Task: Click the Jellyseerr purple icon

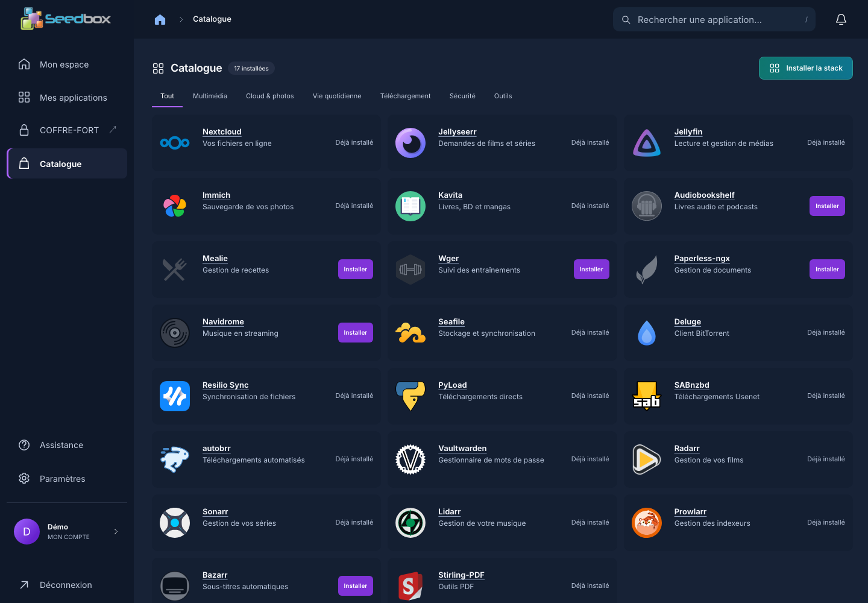Action: click(410, 143)
